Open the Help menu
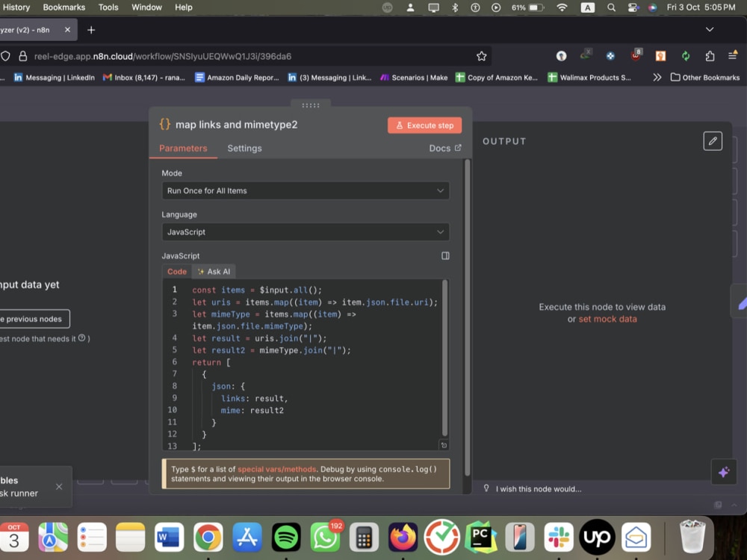 [184, 7]
